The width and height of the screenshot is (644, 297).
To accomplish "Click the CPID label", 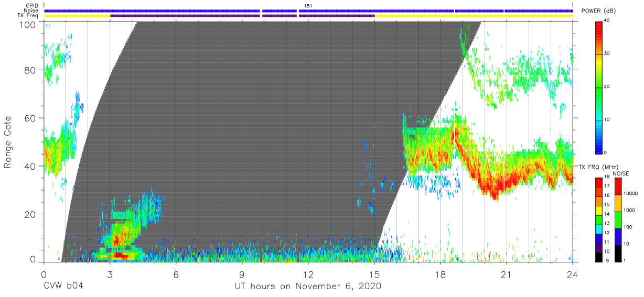I will [x=33, y=6].
